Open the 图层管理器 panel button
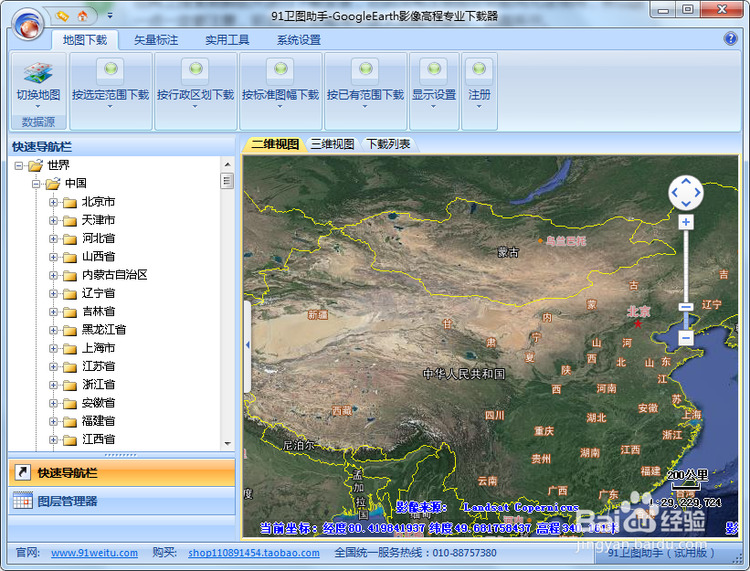750x571 pixels. tap(122, 501)
